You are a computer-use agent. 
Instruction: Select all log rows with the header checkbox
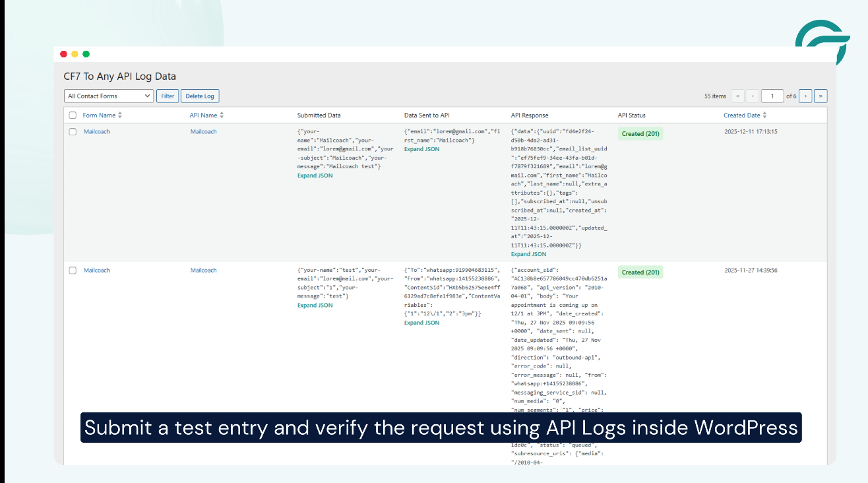click(x=73, y=114)
